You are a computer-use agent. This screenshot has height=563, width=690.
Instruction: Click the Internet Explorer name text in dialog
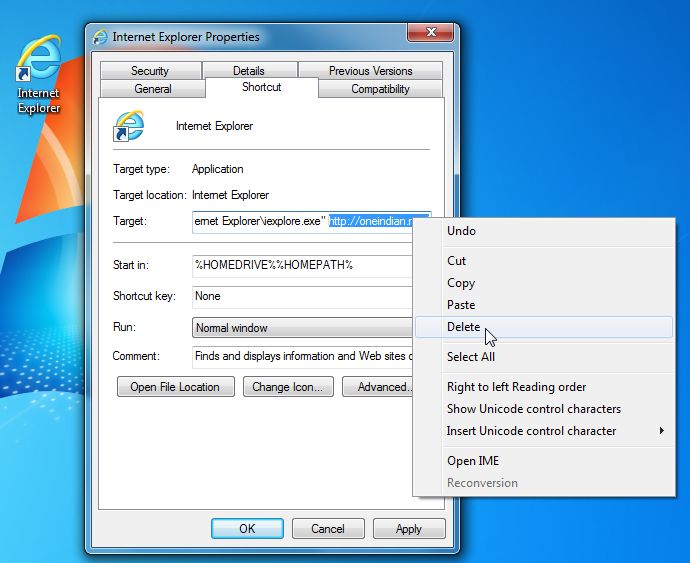click(214, 126)
